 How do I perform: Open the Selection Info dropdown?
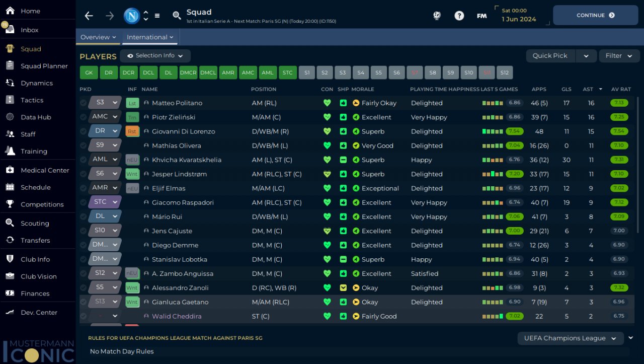tap(155, 56)
